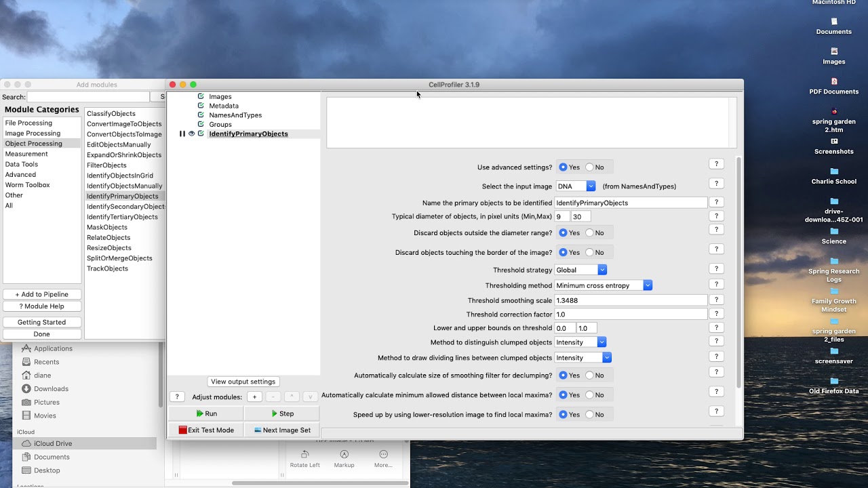Image resolution: width=868 pixels, height=488 pixels.
Task: Open the distinguish clumped objects Intensity dropdown
Action: tap(580, 342)
